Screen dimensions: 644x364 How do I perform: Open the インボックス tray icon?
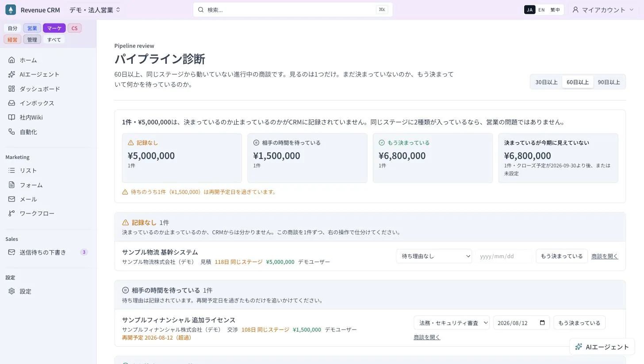click(x=11, y=103)
